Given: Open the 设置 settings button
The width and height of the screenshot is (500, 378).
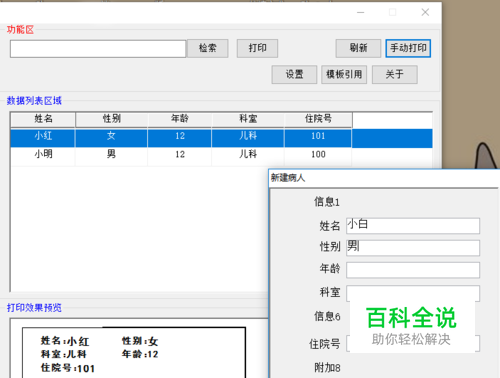Looking at the screenshot, I should click(294, 74).
